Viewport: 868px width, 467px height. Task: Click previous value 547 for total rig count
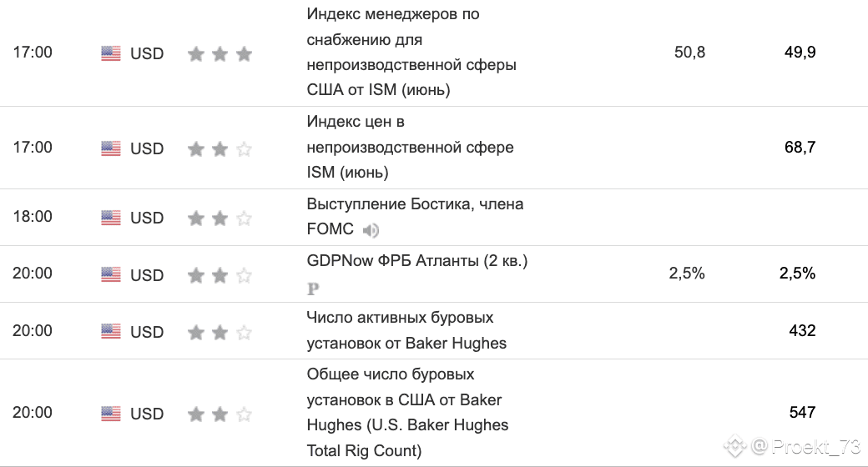pyautogui.click(x=802, y=412)
